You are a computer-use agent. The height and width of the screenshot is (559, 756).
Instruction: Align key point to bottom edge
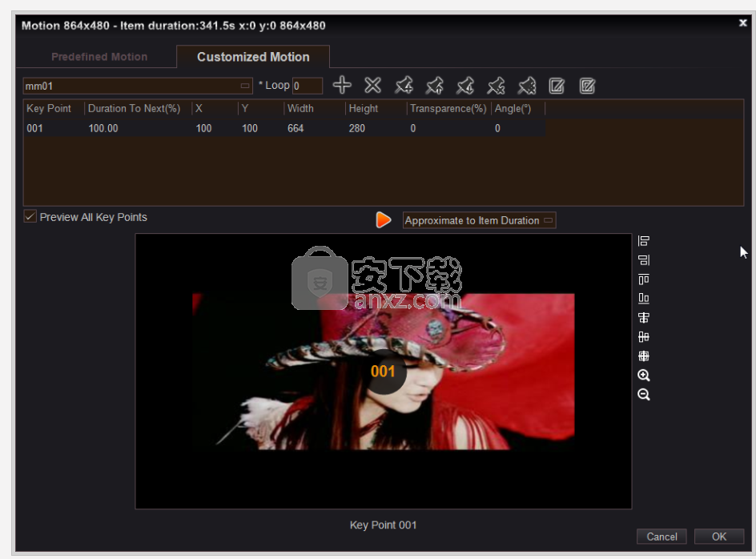[644, 298]
